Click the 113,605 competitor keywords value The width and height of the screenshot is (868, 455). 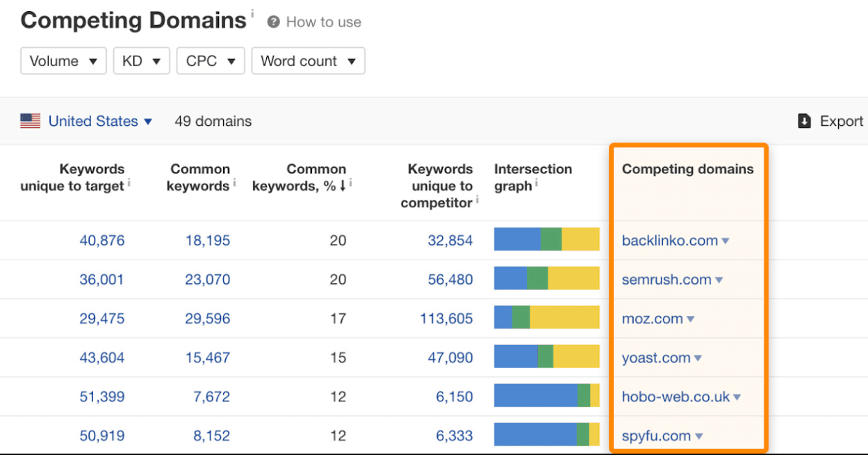pos(446,319)
